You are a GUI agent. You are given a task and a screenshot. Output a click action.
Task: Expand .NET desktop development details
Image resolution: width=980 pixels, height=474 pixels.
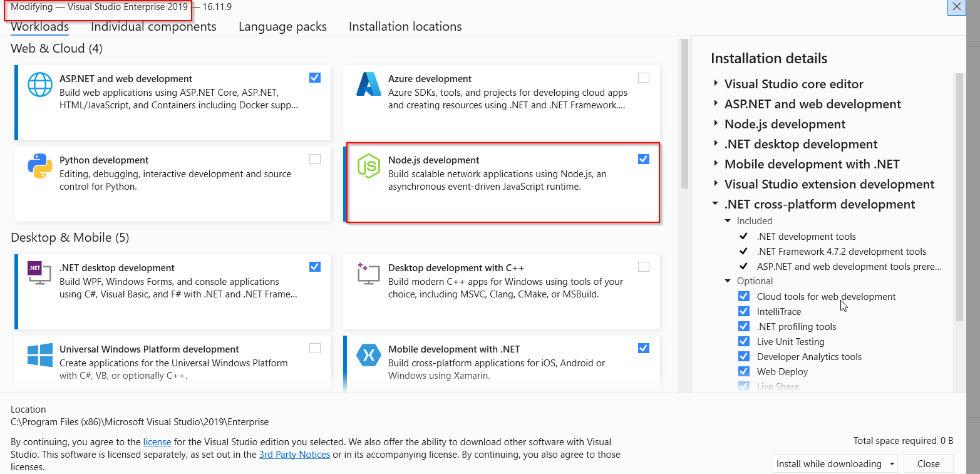[x=716, y=144]
